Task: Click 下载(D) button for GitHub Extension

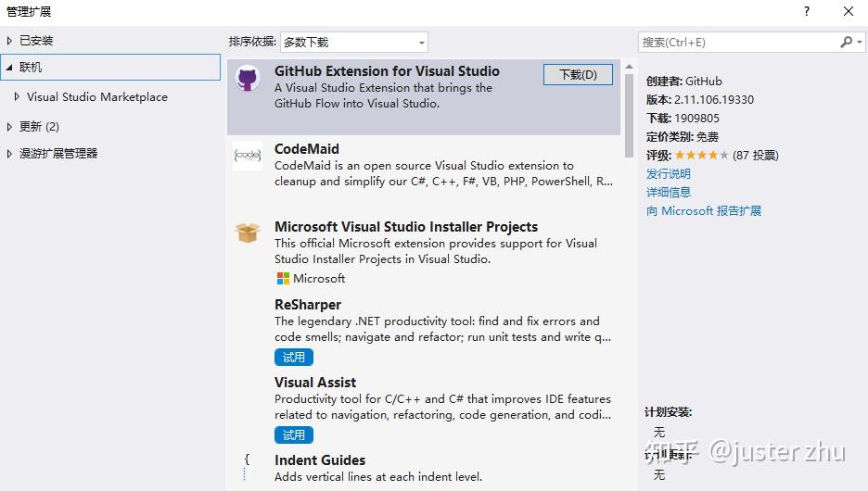Action: [578, 75]
